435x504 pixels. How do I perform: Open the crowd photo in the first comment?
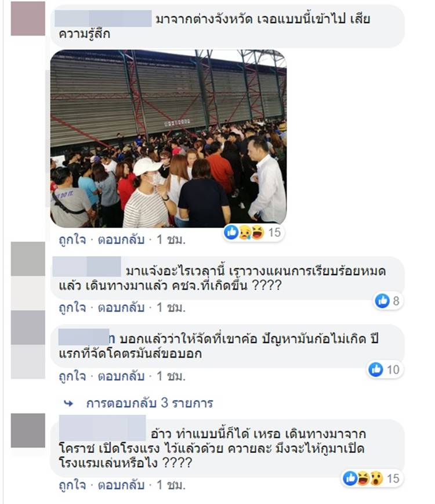(168, 139)
